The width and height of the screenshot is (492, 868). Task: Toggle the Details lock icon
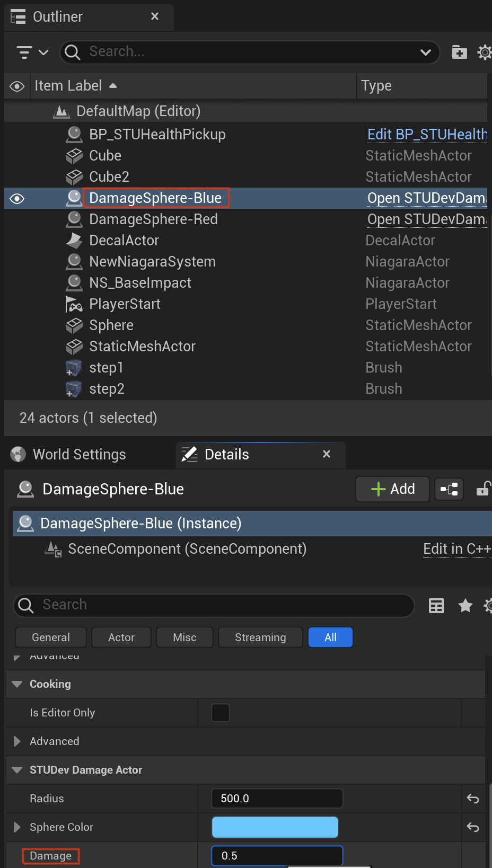point(483,489)
